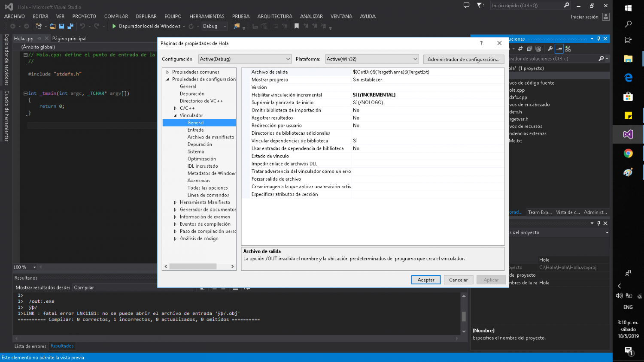Click the help question mark in the properties dialog
Screen dimensions: 644x362
(481, 43)
